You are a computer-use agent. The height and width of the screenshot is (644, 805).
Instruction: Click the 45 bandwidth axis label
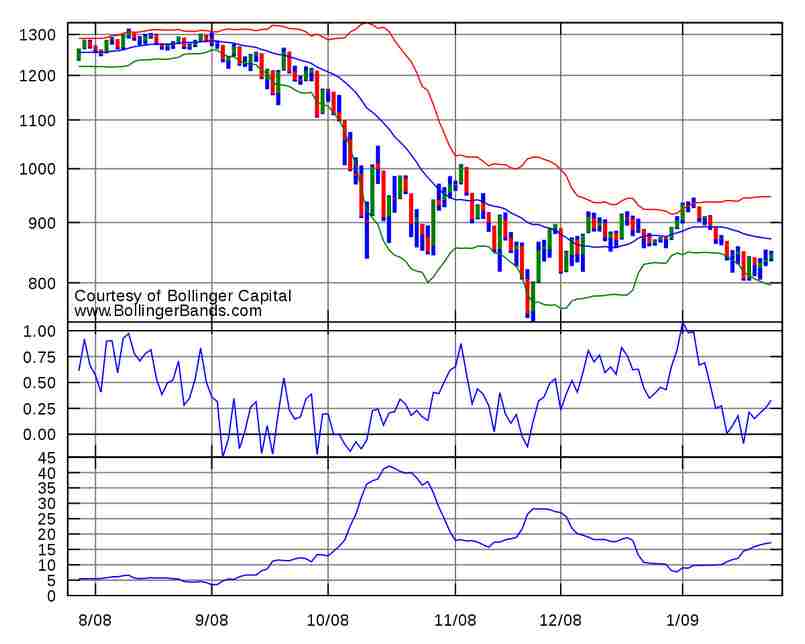(x=47, y=460)
